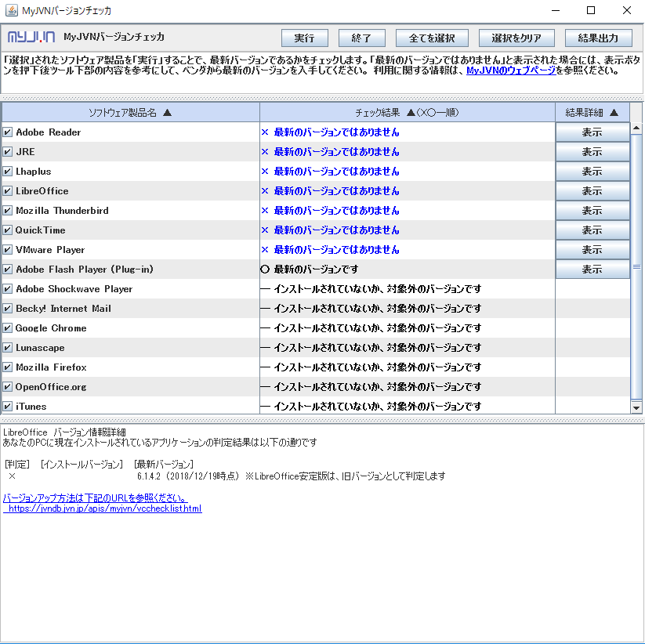Uncheck the Adobe Reader checkbox
Viewport: 645px width, 644px height.
coord(7,132)
